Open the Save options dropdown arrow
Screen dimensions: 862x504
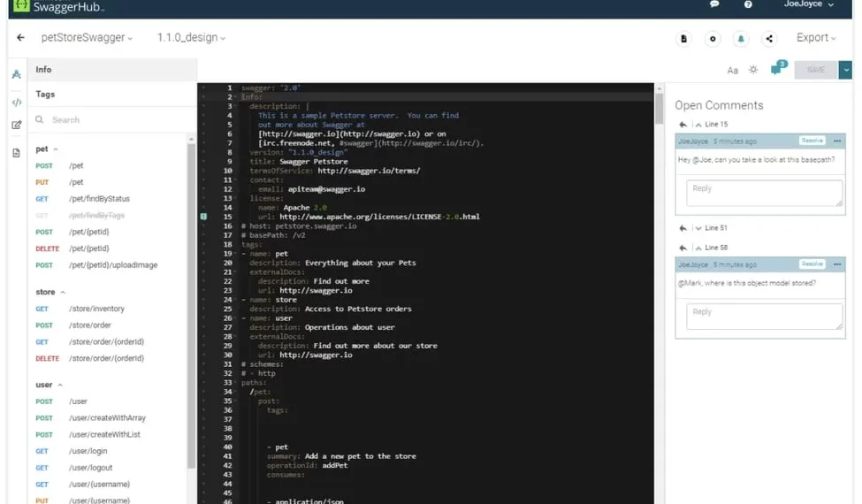[845, 70]
